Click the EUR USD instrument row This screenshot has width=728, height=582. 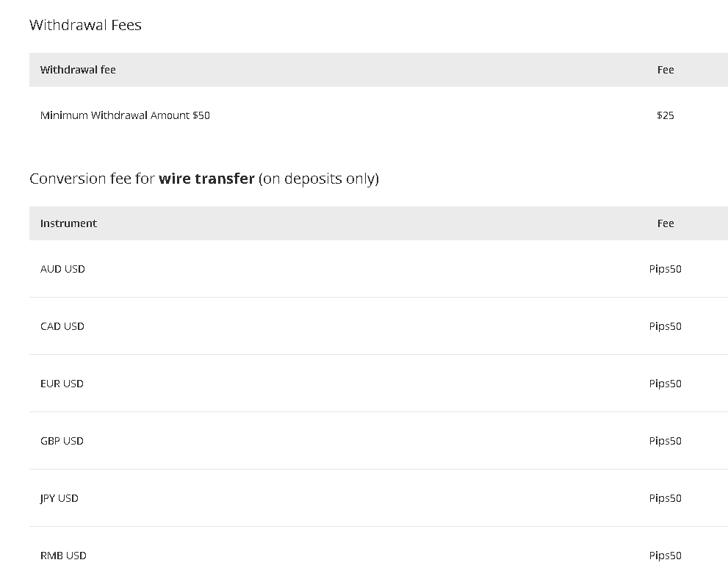click(378, 384)
